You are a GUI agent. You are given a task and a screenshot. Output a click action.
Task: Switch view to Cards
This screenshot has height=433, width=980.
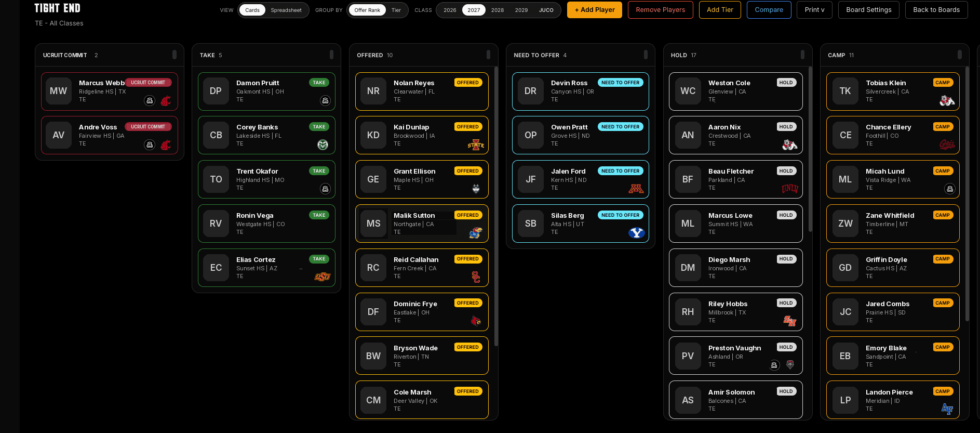tap(252, 10)
